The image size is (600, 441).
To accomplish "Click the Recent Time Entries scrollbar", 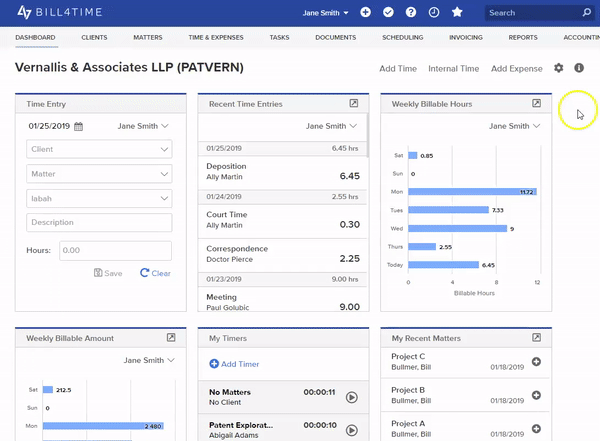I will [x=368, y=135].
